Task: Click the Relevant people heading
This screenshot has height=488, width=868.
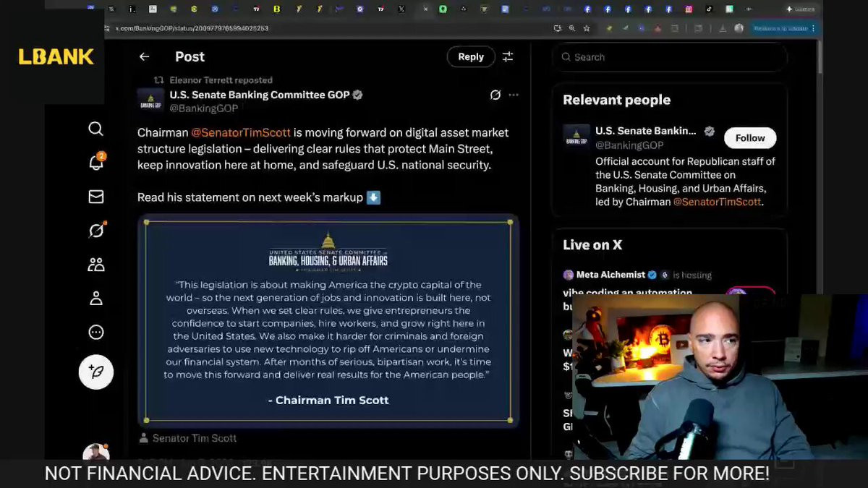Action: click(x=617, y=100)
